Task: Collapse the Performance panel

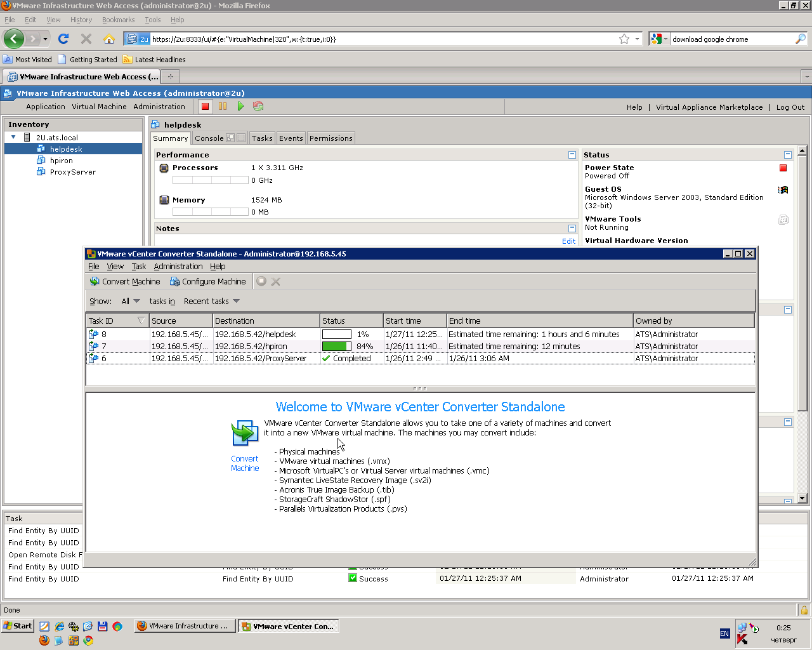Action: (x=572, y=155)
